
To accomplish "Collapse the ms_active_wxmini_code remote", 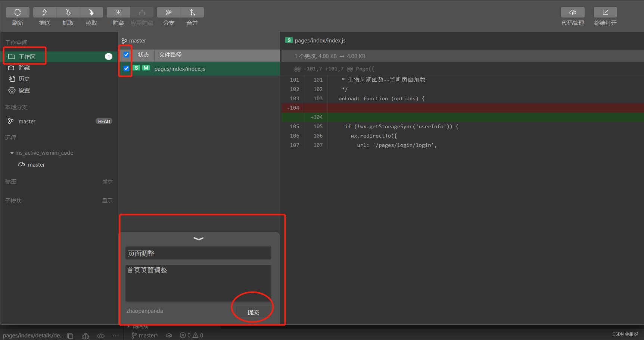I will coord(12,153).
